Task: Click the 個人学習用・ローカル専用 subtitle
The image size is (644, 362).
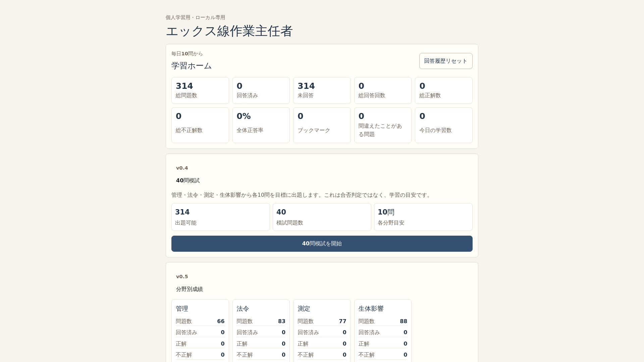Action: click(x=196, y=17)
